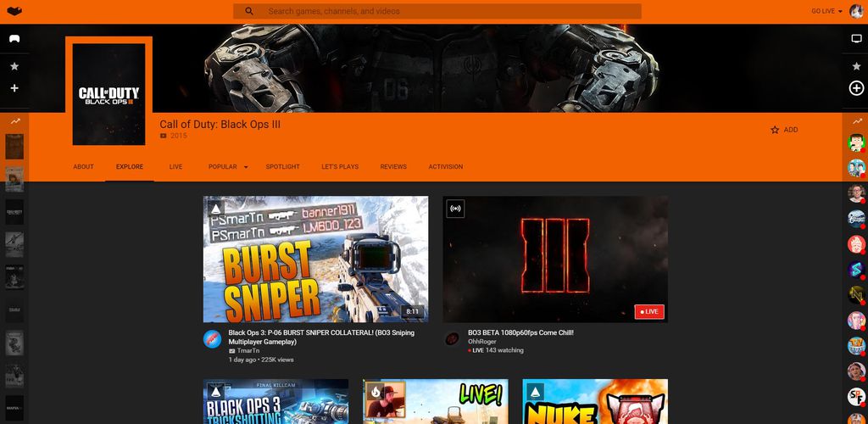Add Call of Duty: Black Ops III via ADD

point(784,130)
